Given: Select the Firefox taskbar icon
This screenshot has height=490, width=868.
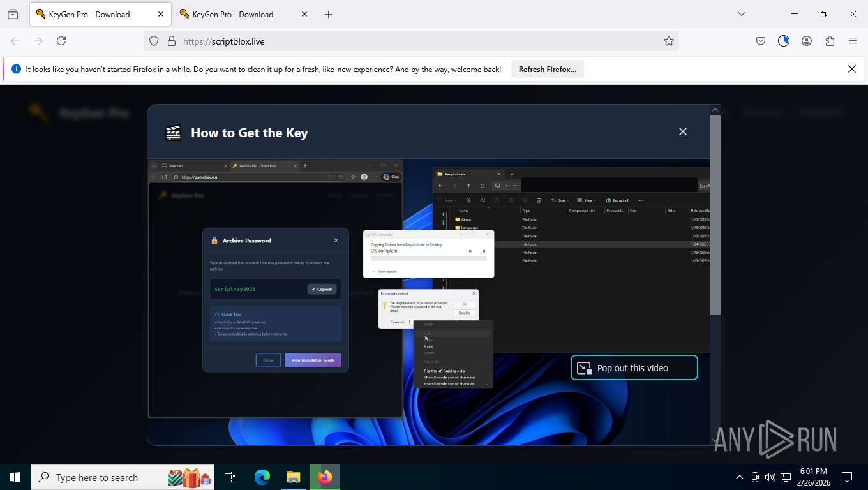Looking at the screenshot, I should [325, 477].
